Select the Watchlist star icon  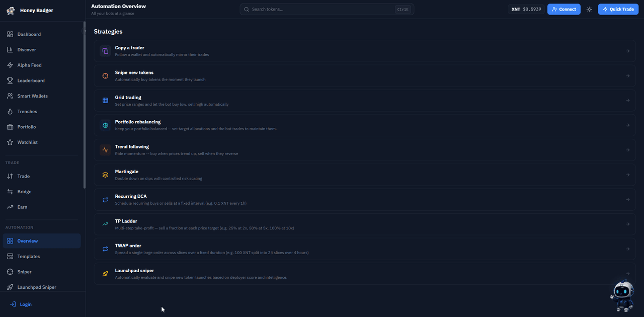click(10, 142)
